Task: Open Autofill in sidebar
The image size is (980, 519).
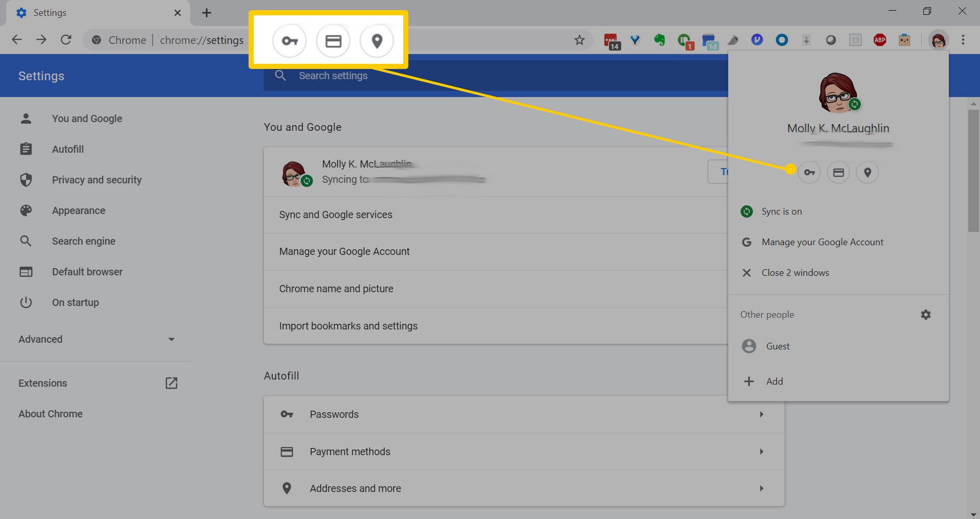Action: [x=68, y=149]
